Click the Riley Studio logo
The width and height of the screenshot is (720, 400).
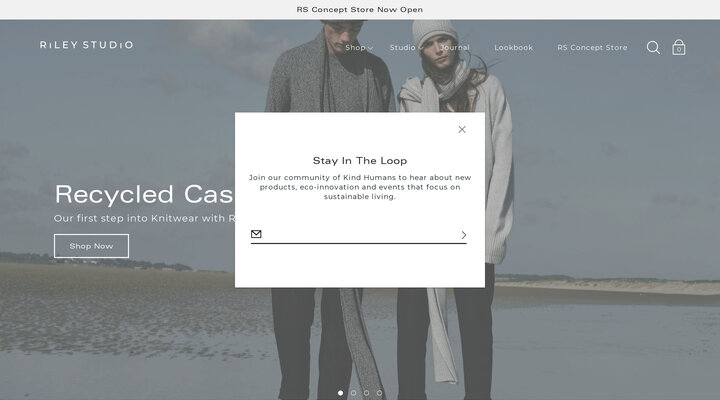click(x=86, y=45)
